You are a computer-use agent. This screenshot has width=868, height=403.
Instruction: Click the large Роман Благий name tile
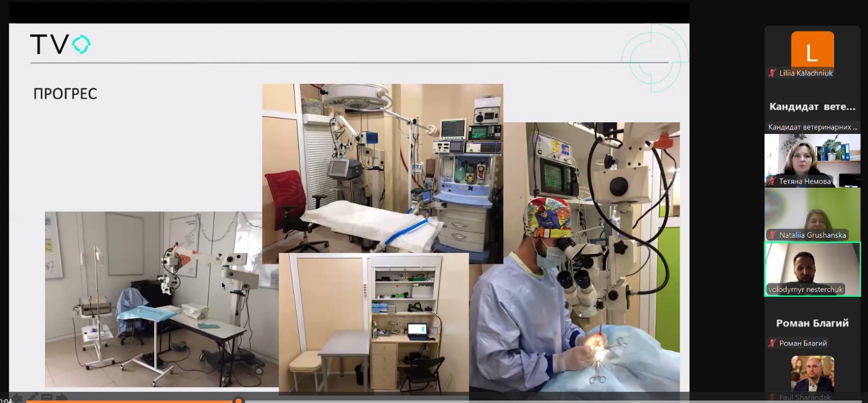813,323
